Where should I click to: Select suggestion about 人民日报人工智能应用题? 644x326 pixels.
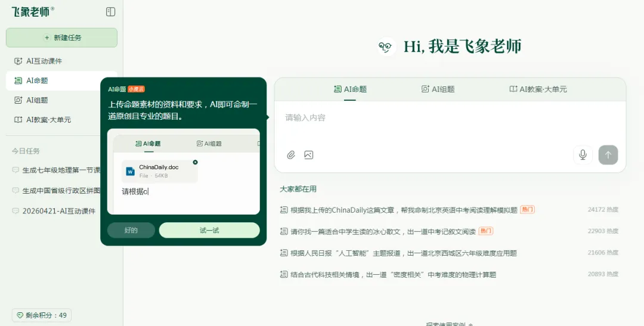click(404, 253)
